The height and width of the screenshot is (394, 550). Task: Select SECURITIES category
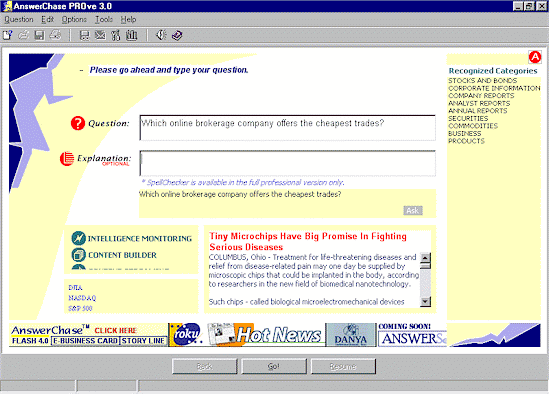click(x=468, y=118)
